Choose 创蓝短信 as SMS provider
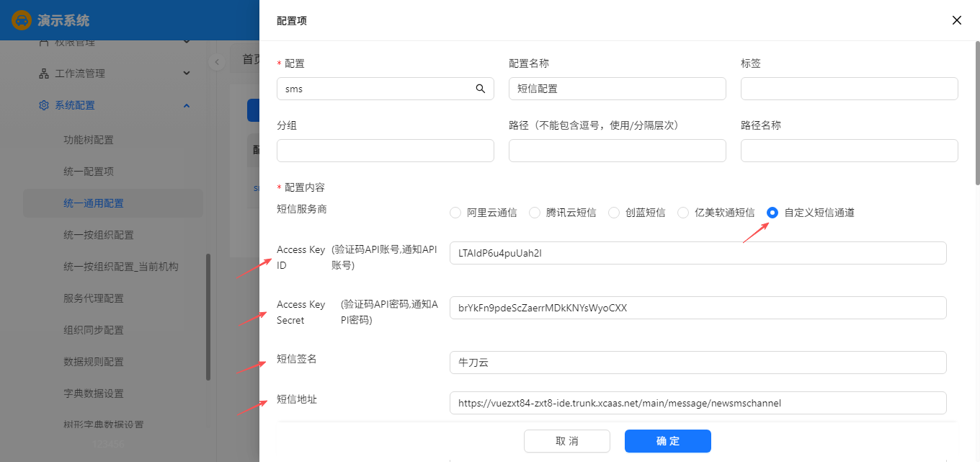 [614, 213]
